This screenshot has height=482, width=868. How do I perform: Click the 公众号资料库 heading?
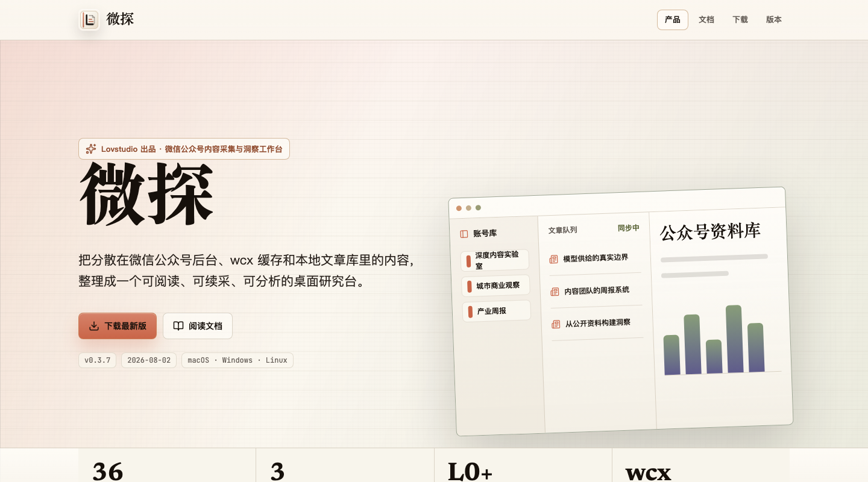(710, 231)
